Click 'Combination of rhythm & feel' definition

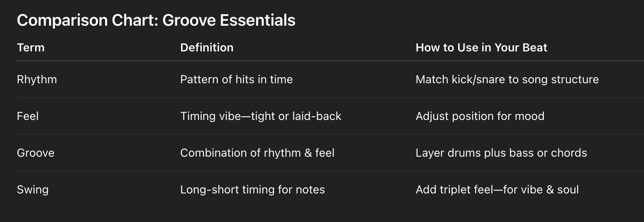pos(257,153)
